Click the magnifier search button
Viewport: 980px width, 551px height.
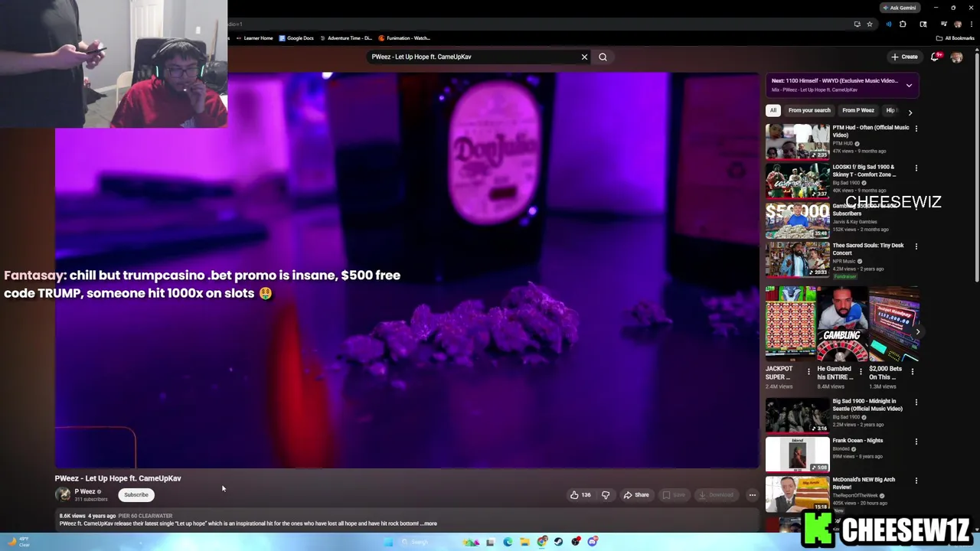(603, 57)
